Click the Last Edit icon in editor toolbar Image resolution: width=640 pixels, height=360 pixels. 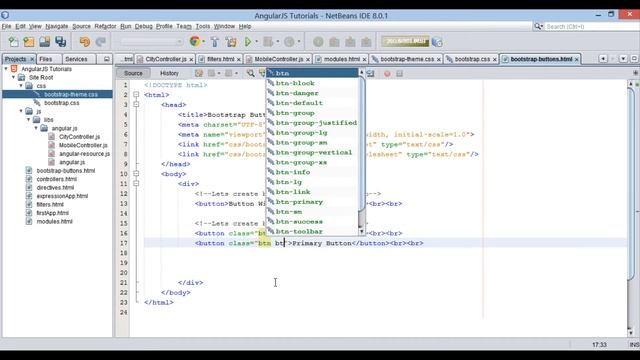coord(199,73)
